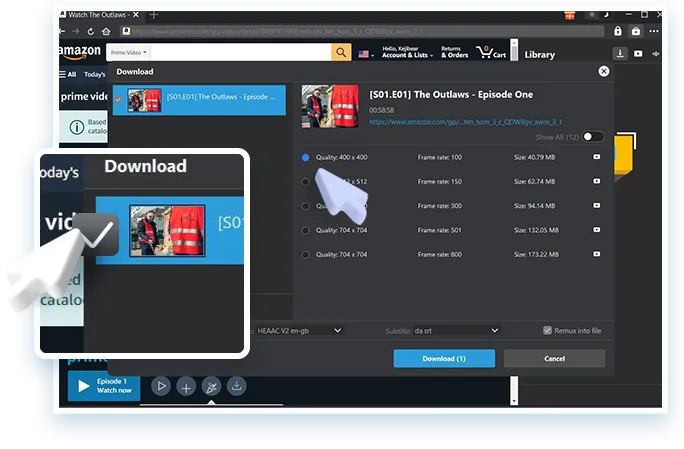The height and width of the screenshot is (449, 684).
Task: Open the amazon.com episode URL link
Action: point(465,122)
